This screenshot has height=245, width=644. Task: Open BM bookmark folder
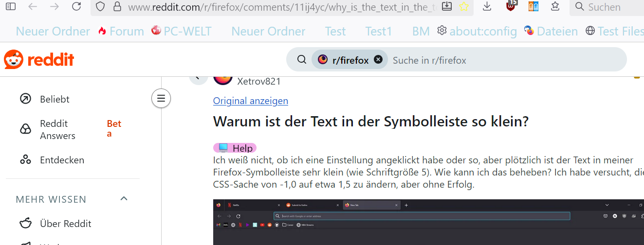(x=421, y=31)
